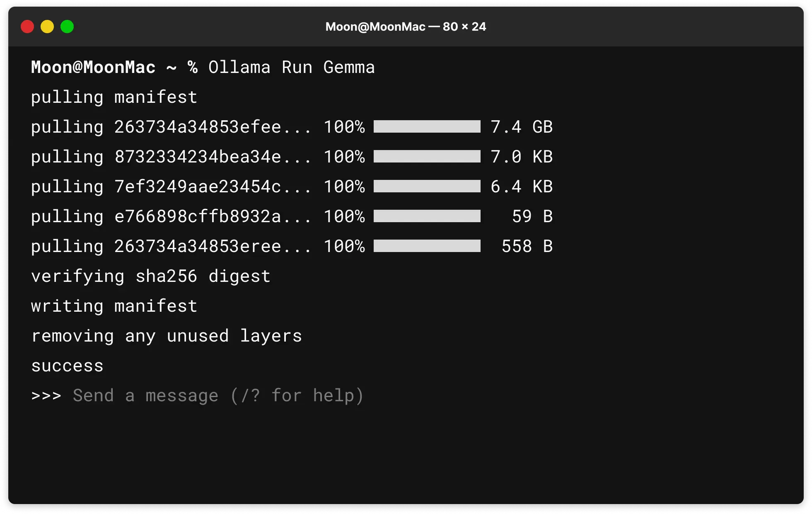Click the 'success' message text

tap(67, 365)
